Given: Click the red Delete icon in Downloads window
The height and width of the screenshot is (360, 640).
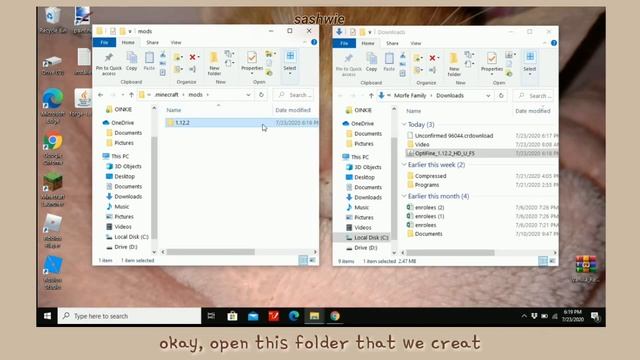Looking at the screenshot, I should point(433,58).
